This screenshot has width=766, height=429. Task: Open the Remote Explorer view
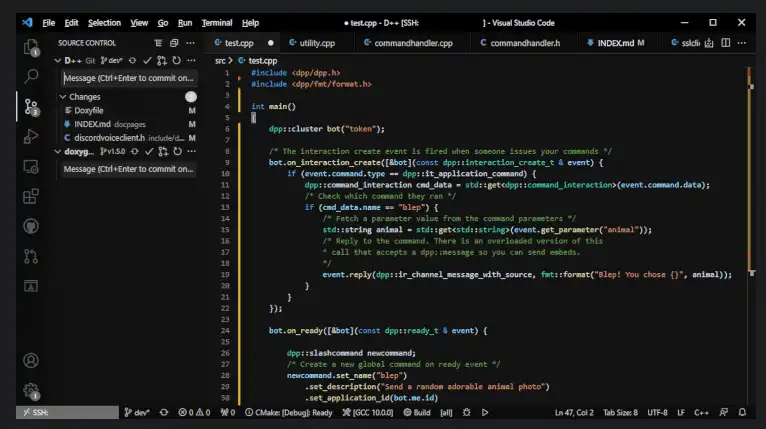(x=31, y=167)
